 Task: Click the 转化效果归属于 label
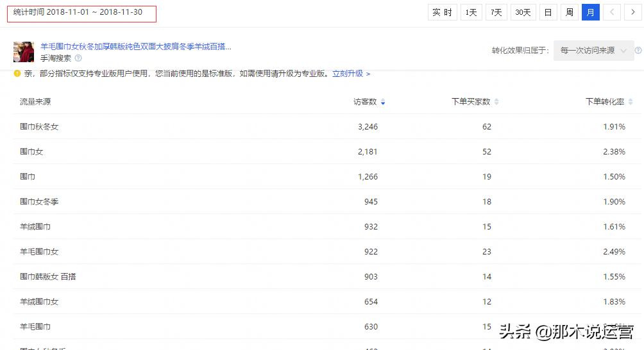point(520,51)
